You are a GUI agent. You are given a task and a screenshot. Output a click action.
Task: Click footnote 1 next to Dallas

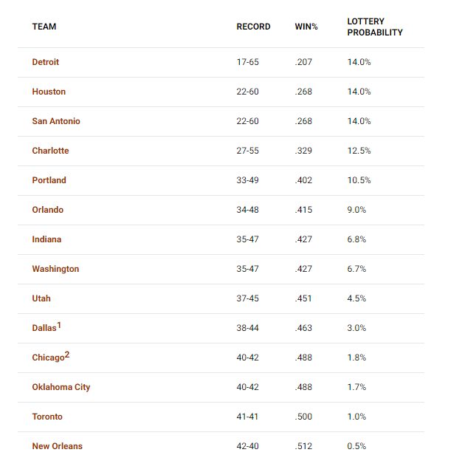pos(59,326)
